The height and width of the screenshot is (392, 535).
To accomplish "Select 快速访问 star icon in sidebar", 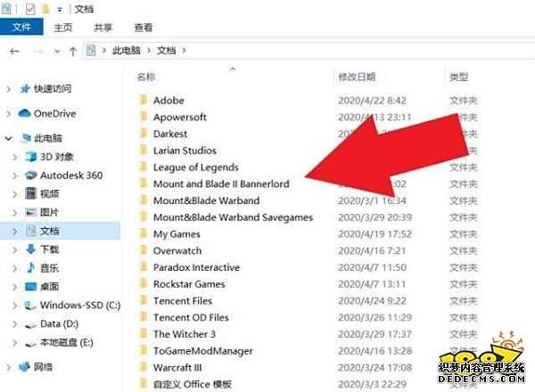I will (25, 88).
